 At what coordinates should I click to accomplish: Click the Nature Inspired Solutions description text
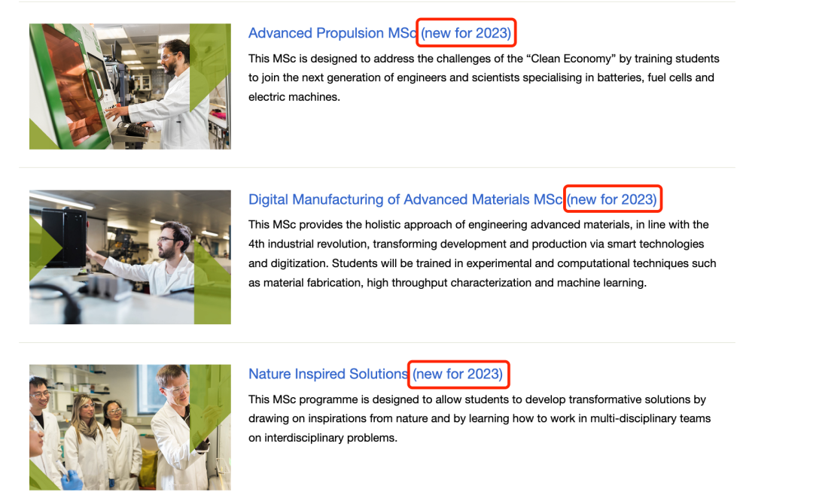pyautogui.click(x=479, y=419)
